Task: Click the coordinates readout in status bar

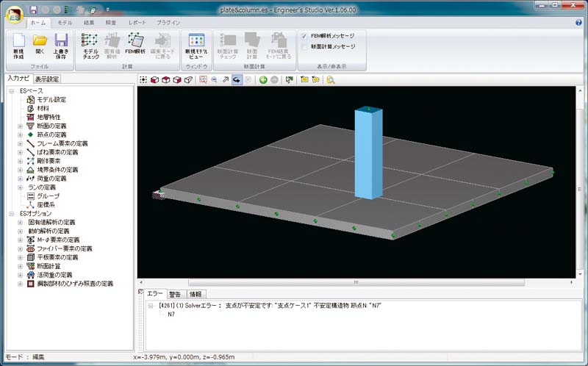Action: [184, 357]
